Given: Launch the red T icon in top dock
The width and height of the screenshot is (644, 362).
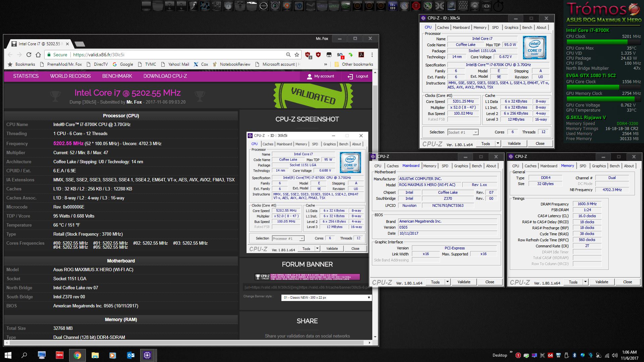Looking at the screenshot, I should click(416, 6).
